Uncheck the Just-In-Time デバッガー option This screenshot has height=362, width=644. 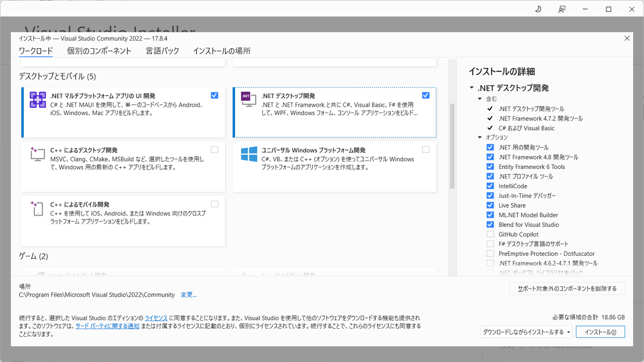click(x=490, y=196)
